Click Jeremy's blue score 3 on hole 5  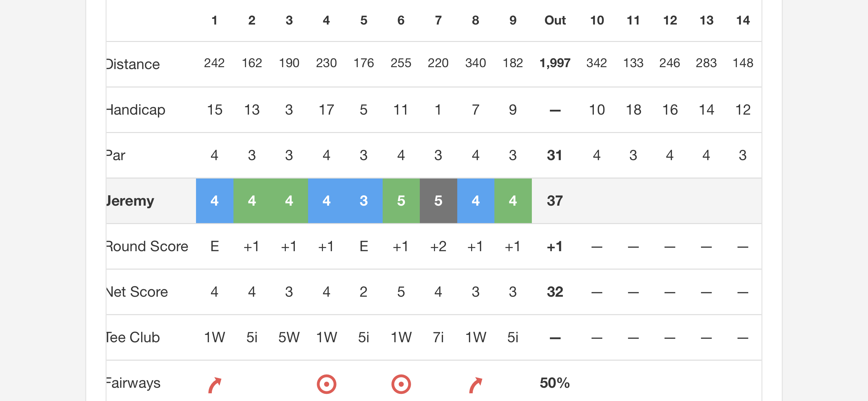point(364,201)
